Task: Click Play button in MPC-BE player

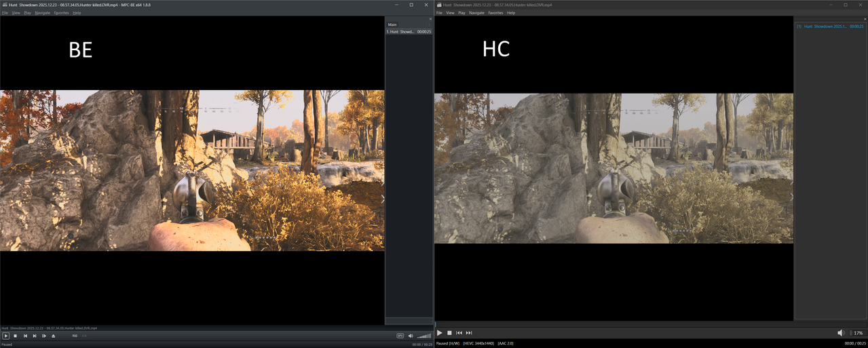Action: (6, 336)
